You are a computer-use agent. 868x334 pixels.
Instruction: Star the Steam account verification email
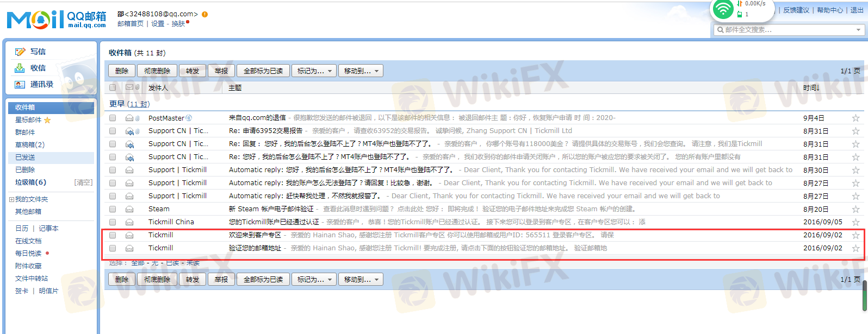point(855,209)
